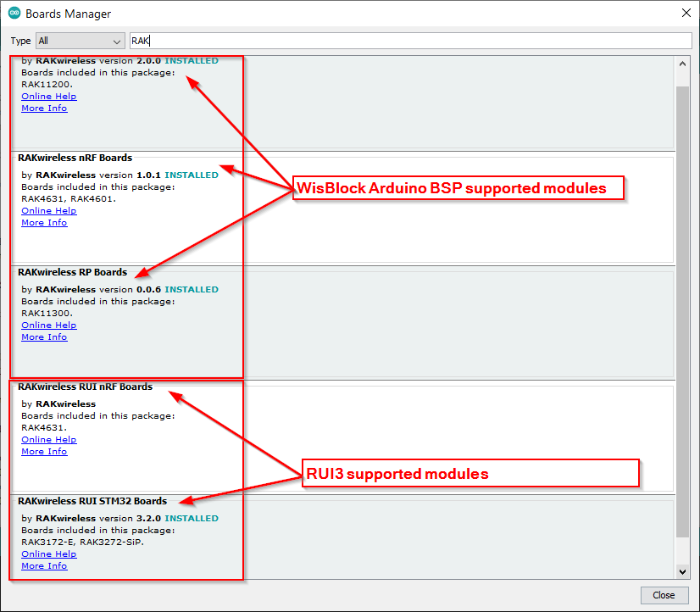This screenshot has height=612, width=700.
Task: Select the RAKwireless nRF Boards title
Action: point(75,158)
